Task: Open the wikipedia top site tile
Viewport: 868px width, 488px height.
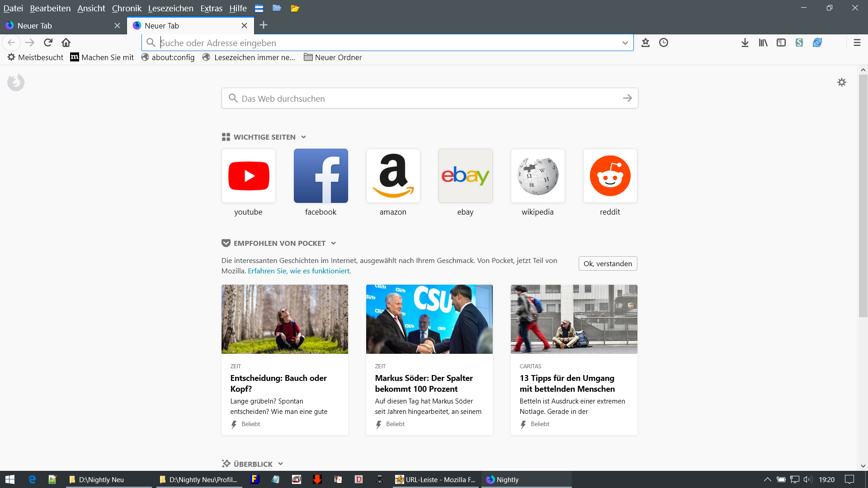Action: [538, 176]
